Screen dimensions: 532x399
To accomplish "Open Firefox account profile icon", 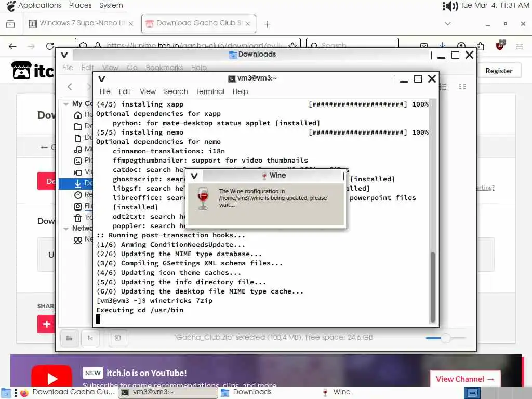I will [x=461, y=46].
